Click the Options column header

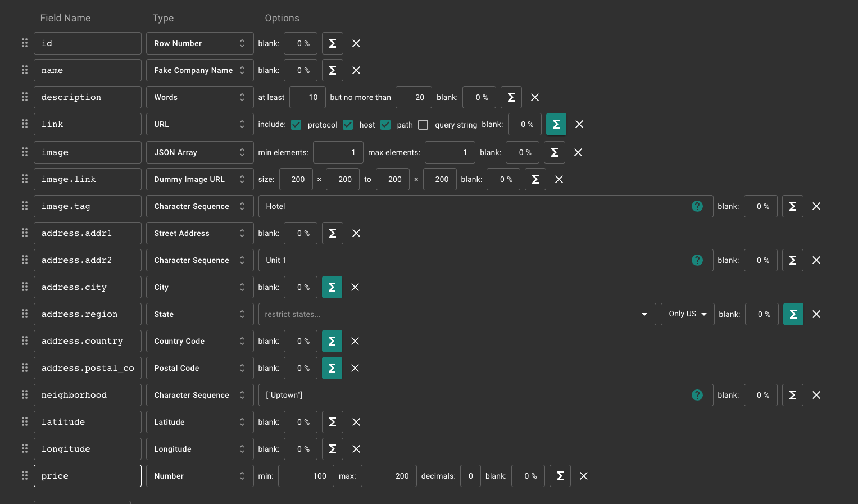click(x=282, y=18)
